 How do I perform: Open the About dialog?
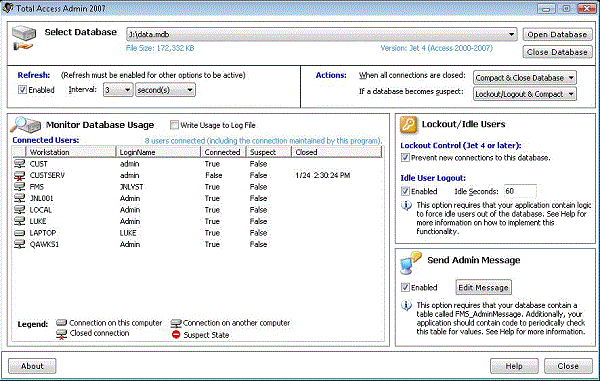click(32, 366)
